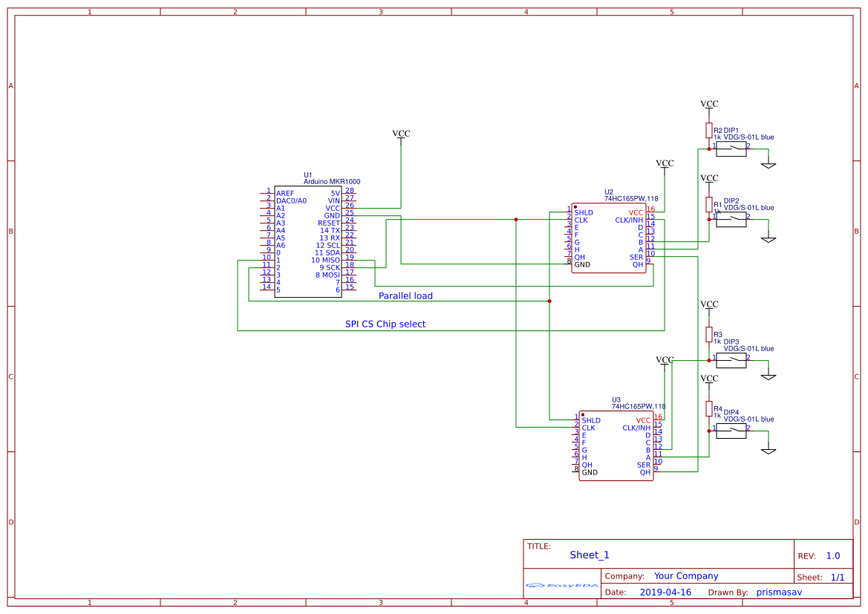Select the Parallel load net label
This screenshot has height=614, width=868.
tap(406, 295)
